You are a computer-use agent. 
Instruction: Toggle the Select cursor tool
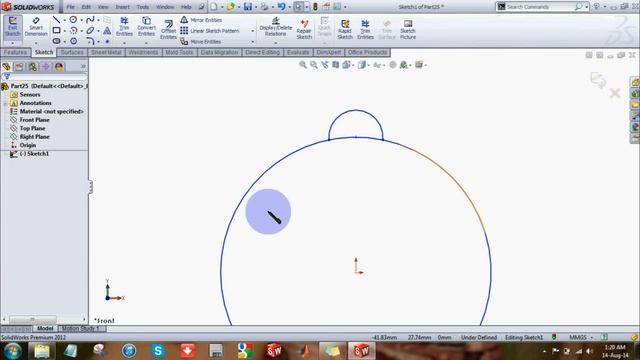tap(298, 7)
